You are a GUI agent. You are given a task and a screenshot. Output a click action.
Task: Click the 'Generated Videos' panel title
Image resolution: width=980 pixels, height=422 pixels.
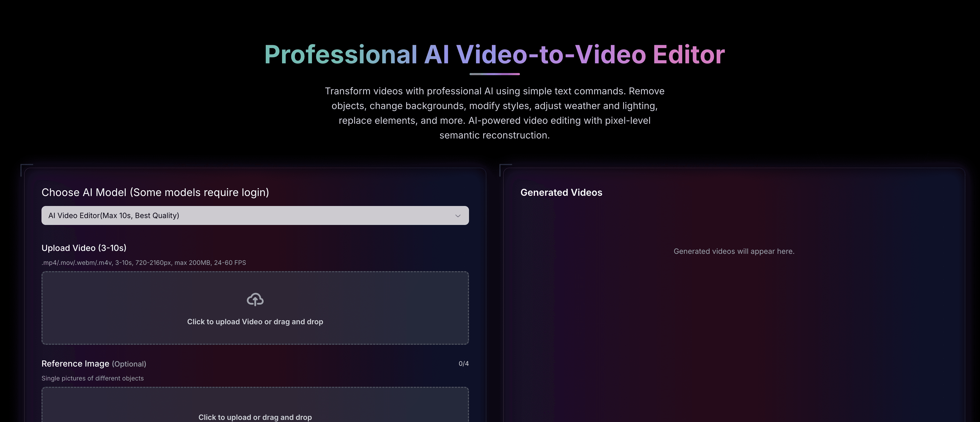click(561, 193)
